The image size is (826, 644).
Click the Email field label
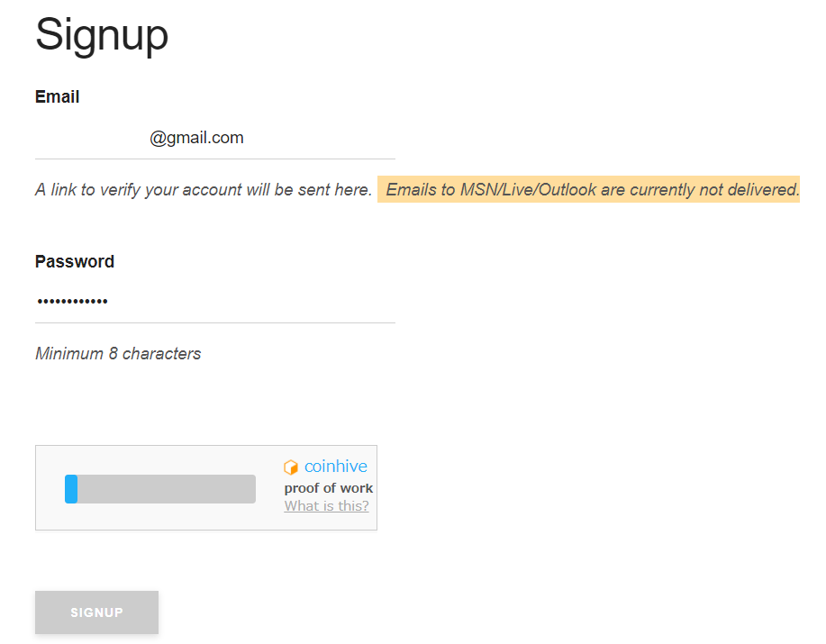click(x=57, y=97)
